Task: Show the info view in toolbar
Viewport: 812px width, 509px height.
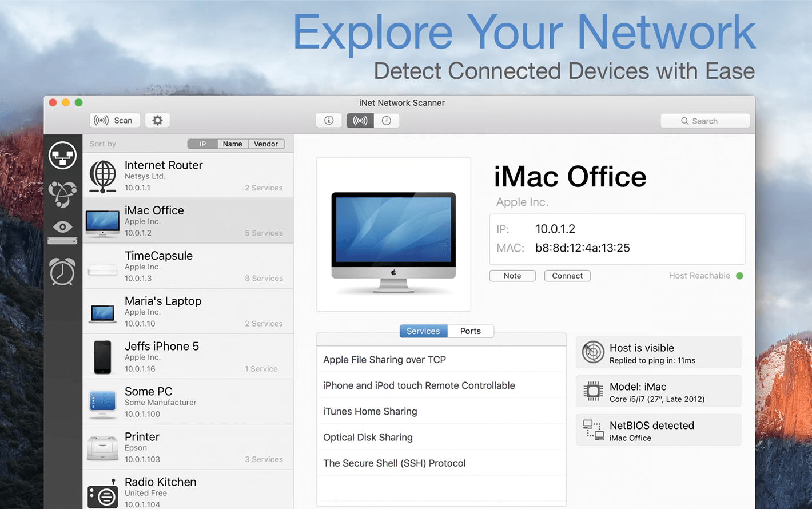Action: 329,120
